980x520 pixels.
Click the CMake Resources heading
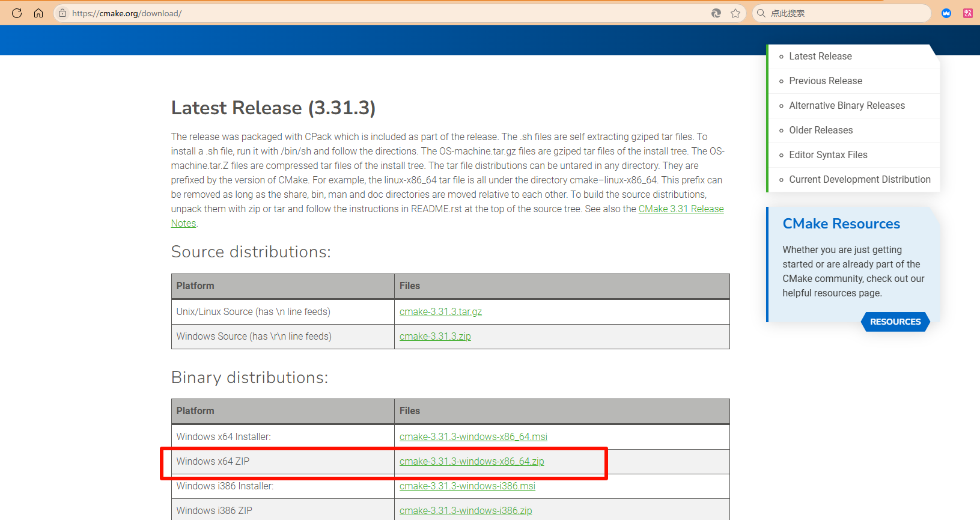click(841, 224)
